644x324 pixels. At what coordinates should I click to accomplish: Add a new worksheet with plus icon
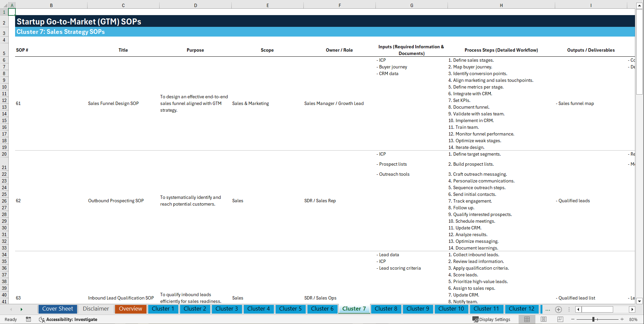tap(559, 310)
